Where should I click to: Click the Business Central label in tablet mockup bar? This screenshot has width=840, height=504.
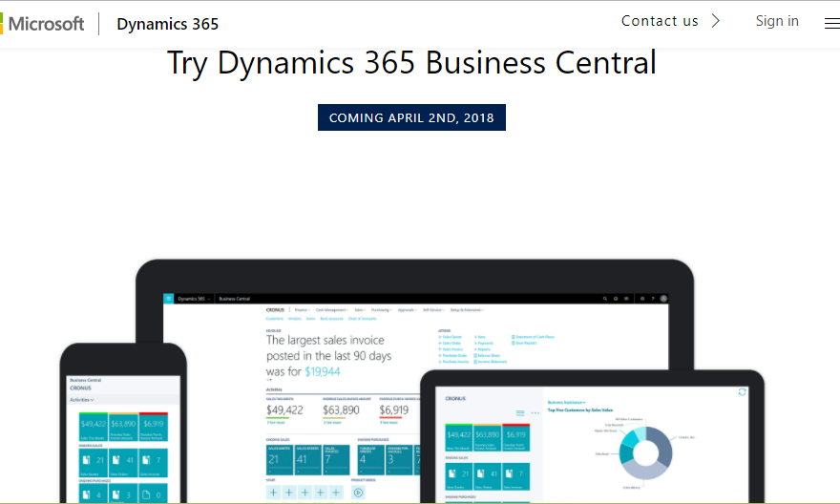(234, 299)
